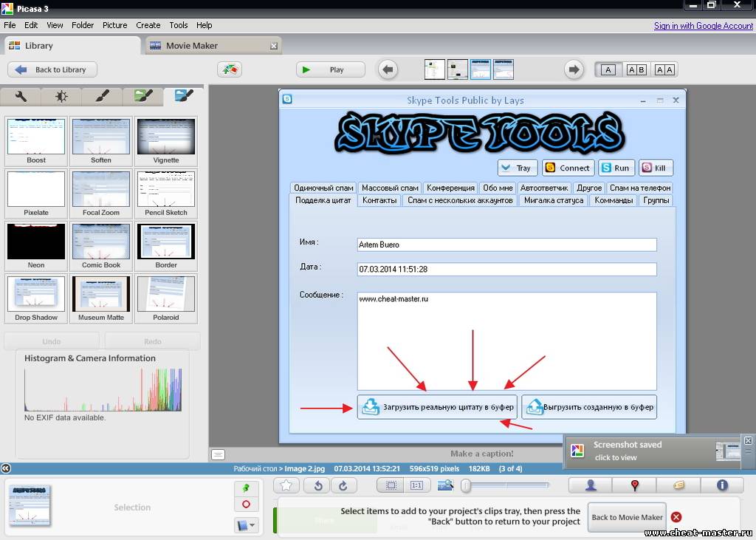The height and width of the screenshot is (540, 756).
Task: Switch to side-by-side A B view
Action: [x=636, y=69]
